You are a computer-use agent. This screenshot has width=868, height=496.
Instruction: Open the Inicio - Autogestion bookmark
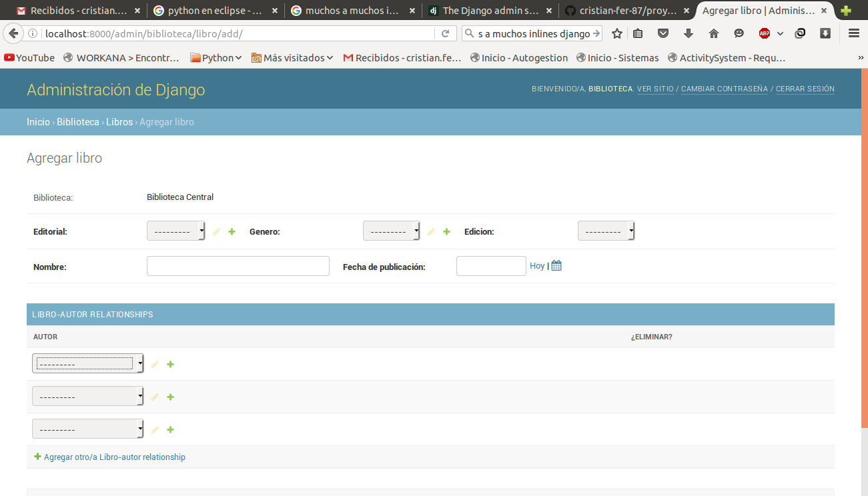click(519, 58)
